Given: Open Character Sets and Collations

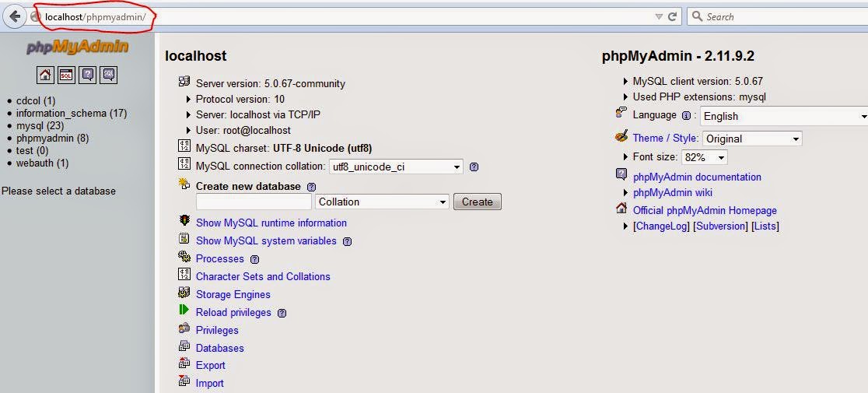Looking at the screenshot, I should [x=263, y=277].
